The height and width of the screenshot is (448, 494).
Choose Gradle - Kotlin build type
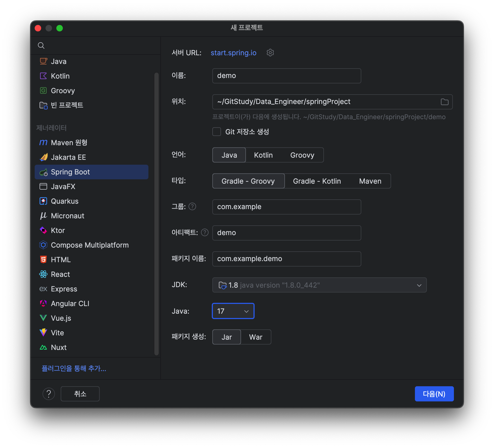(x=317, y=181)
